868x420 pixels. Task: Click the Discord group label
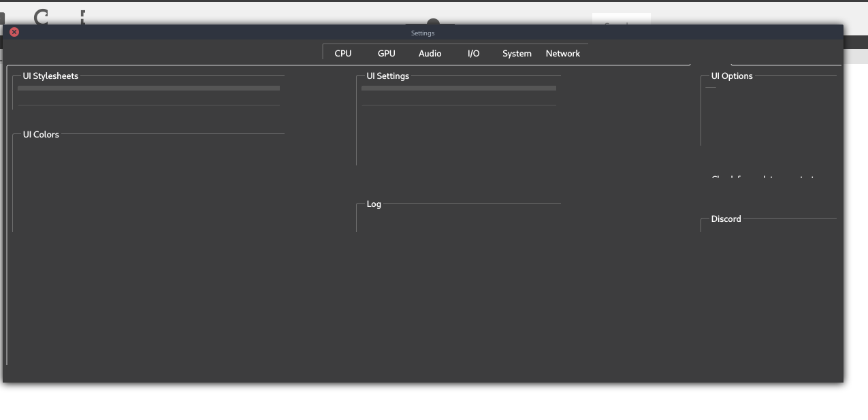[726, 219]
